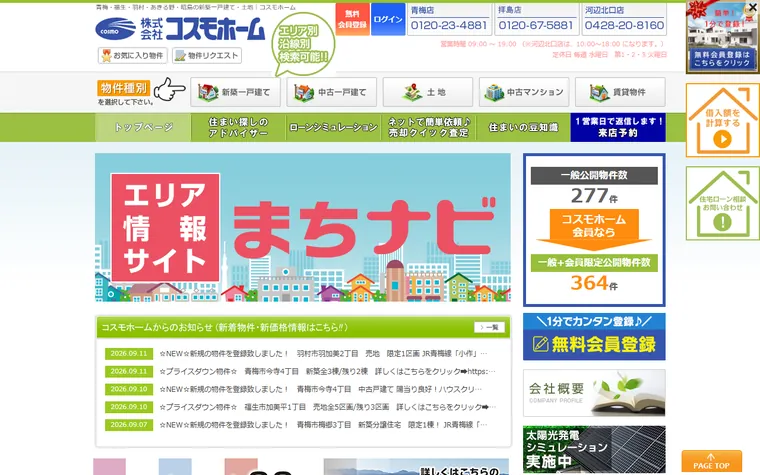The height and width of the screenshot is (475, 760).
Task: Open the 一覧 news list button
Action: coord(489,327)
